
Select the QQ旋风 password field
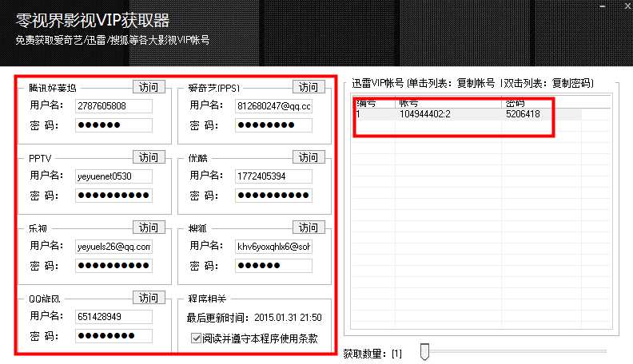click(x=113, y=335)
